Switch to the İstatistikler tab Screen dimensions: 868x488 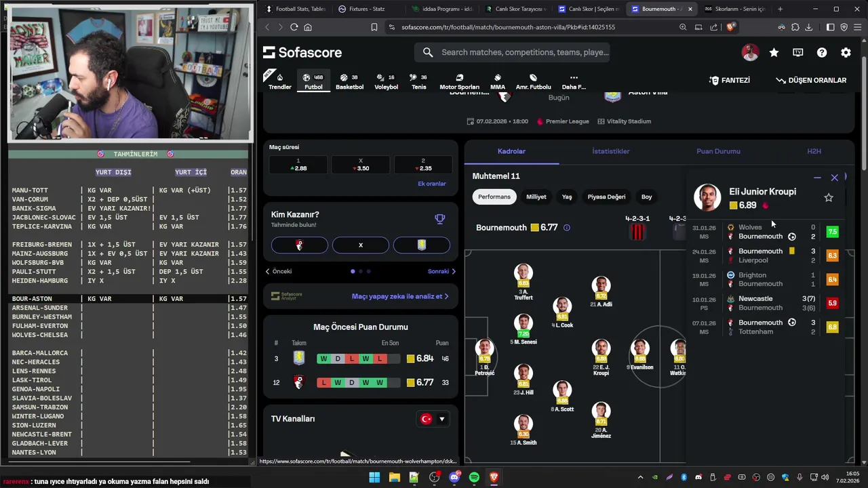[x=611, y=151]
